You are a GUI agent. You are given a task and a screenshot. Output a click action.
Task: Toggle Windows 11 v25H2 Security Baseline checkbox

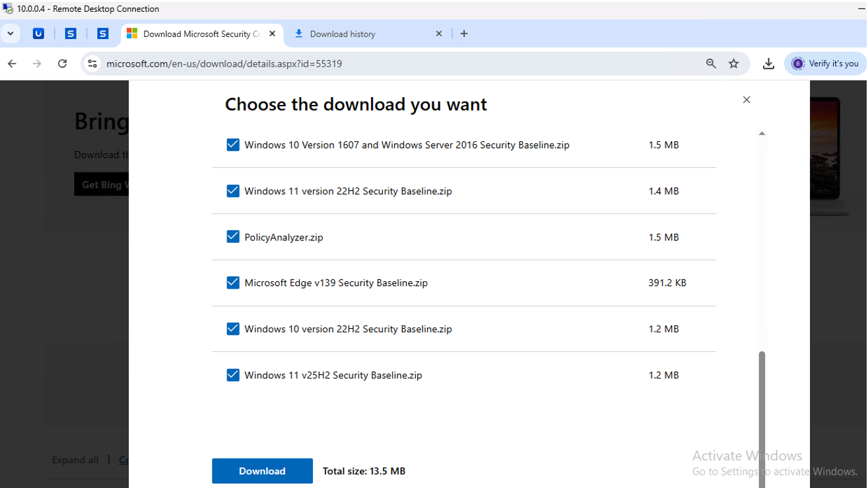click(233, 374)
